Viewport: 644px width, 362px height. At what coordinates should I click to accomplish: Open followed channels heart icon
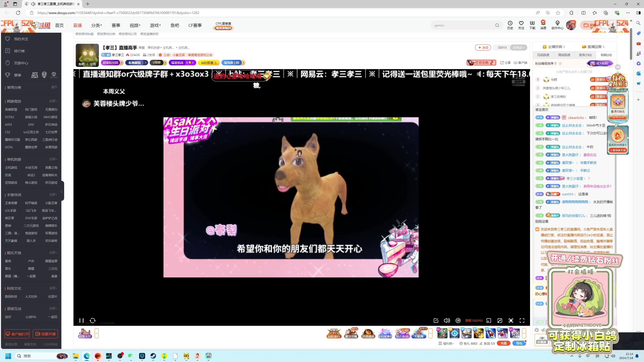tap(521, 25)
